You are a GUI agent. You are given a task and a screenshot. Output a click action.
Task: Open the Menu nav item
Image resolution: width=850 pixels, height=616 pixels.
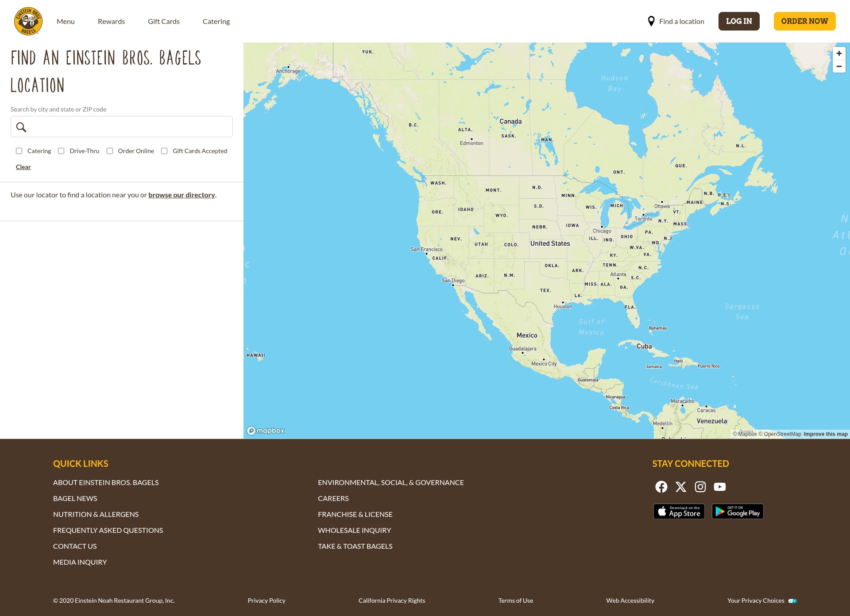[66, 21]
